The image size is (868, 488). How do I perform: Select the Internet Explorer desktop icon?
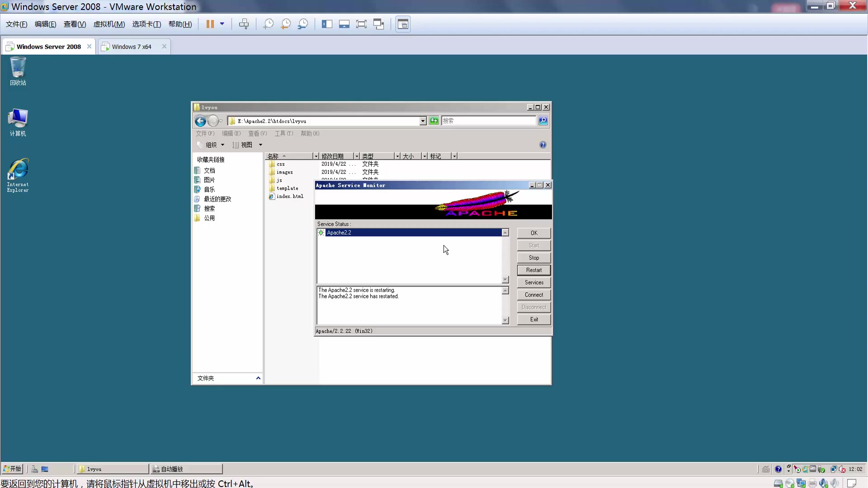(x=18, y=175)
